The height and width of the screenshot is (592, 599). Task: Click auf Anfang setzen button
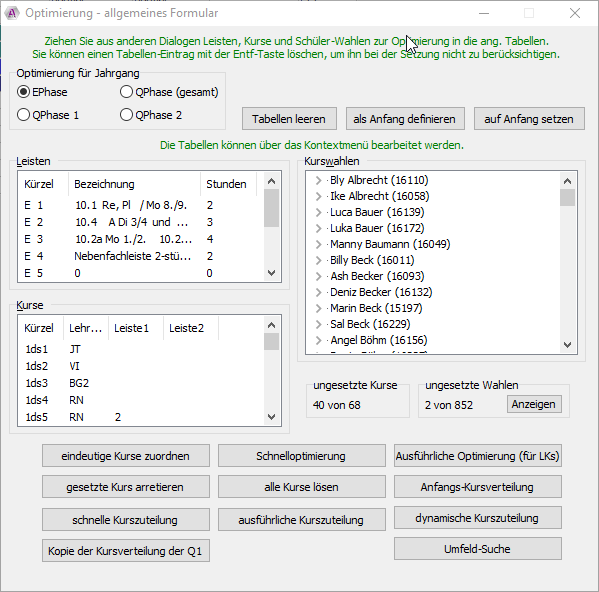(529, 119)
